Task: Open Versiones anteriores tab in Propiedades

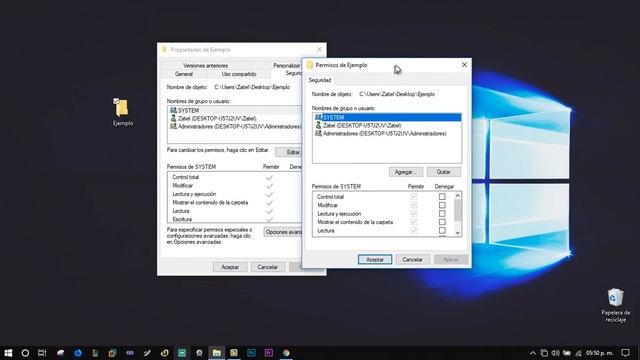Action: click(205, 65)
